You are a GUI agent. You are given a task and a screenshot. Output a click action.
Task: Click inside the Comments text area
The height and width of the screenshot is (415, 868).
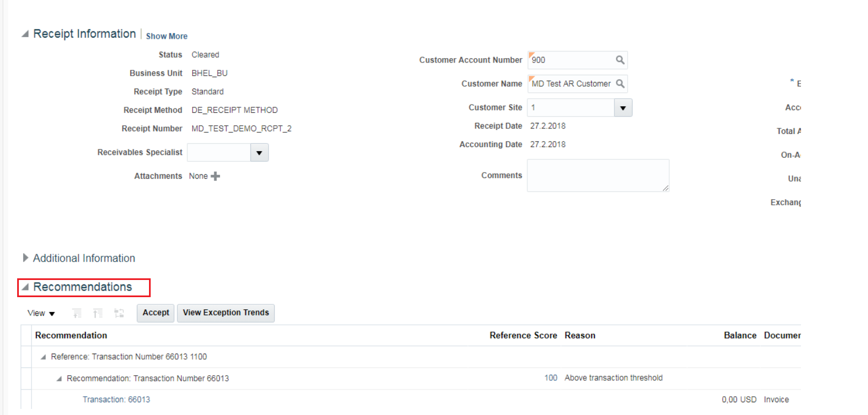point(598,175)
